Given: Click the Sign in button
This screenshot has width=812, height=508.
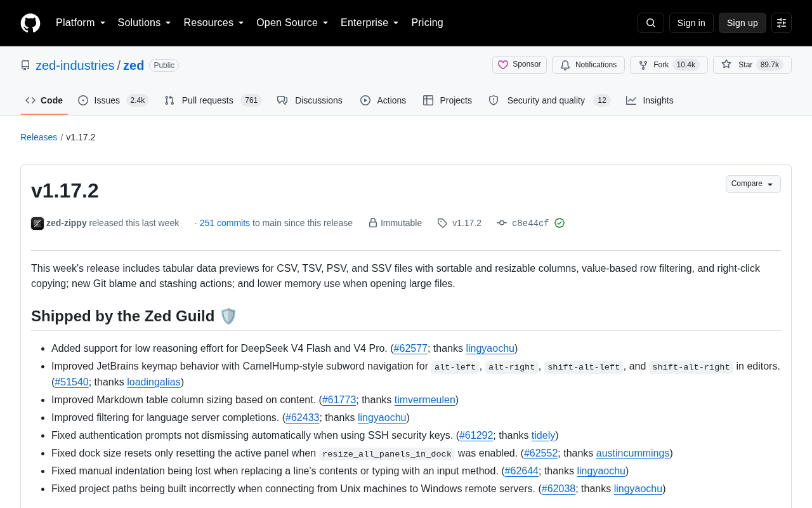Looking at the screenshot, I should point(691,23).
